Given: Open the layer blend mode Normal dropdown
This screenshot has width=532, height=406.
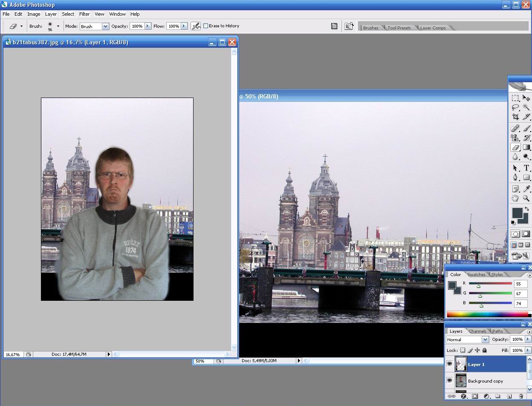Looking at the screenshot, I should (x=485, y=340).
